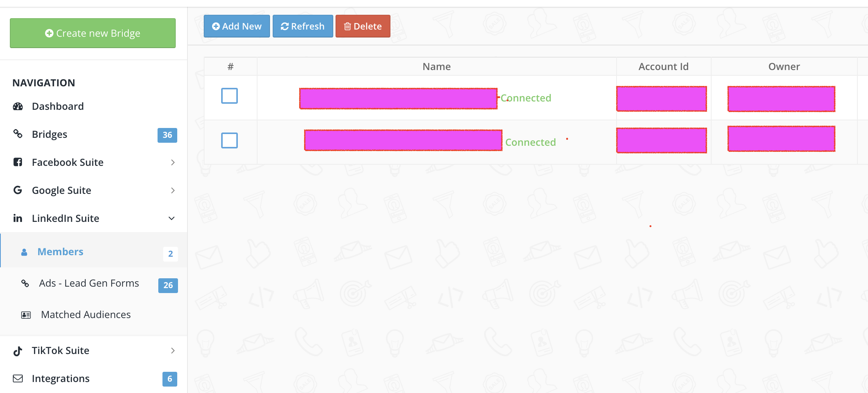
Task: Click the Add New button
Action: (237, 26)
